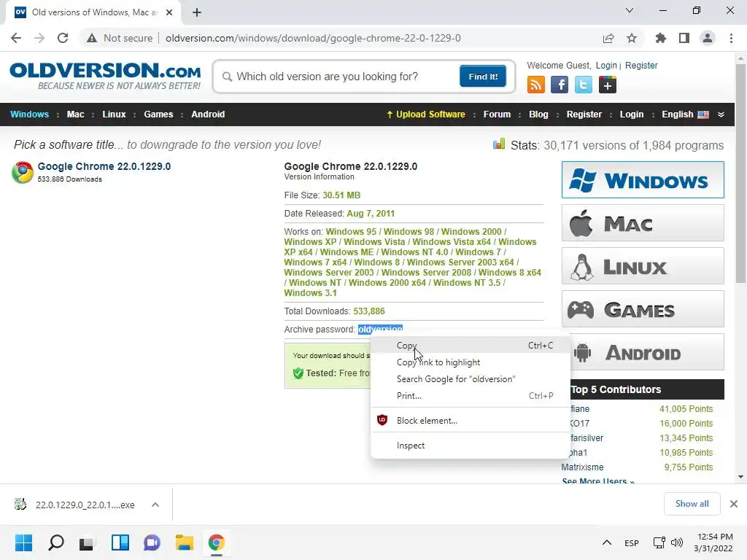Image resolution: width=747 pixels, height=560 pixels.
Task: Select Windows in the navigation bar
Action: pos(29,114)
